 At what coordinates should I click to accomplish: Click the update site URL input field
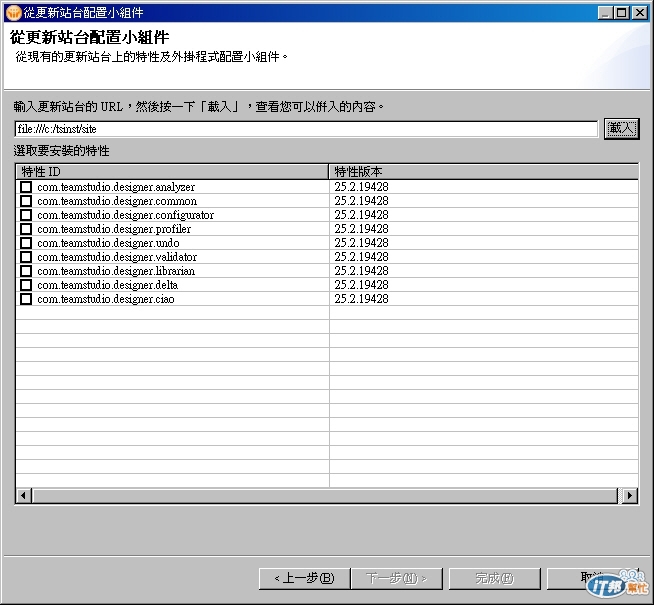[306, 129]
